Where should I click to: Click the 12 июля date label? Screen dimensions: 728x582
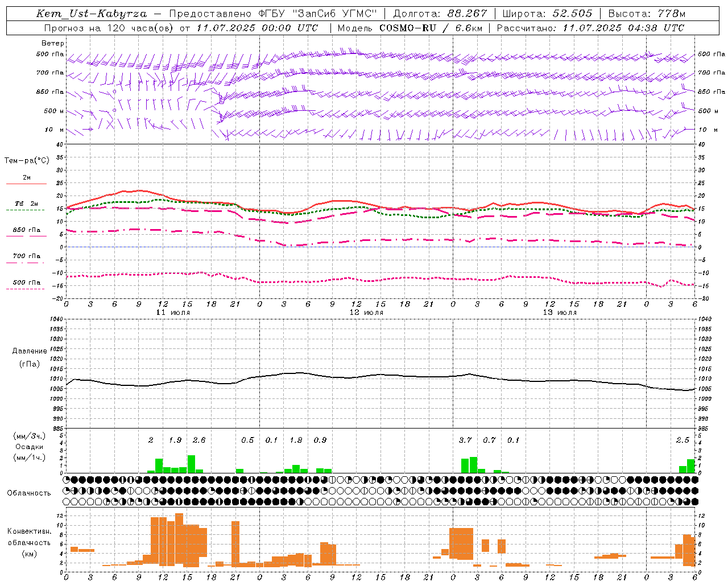(x=366, y=313)
